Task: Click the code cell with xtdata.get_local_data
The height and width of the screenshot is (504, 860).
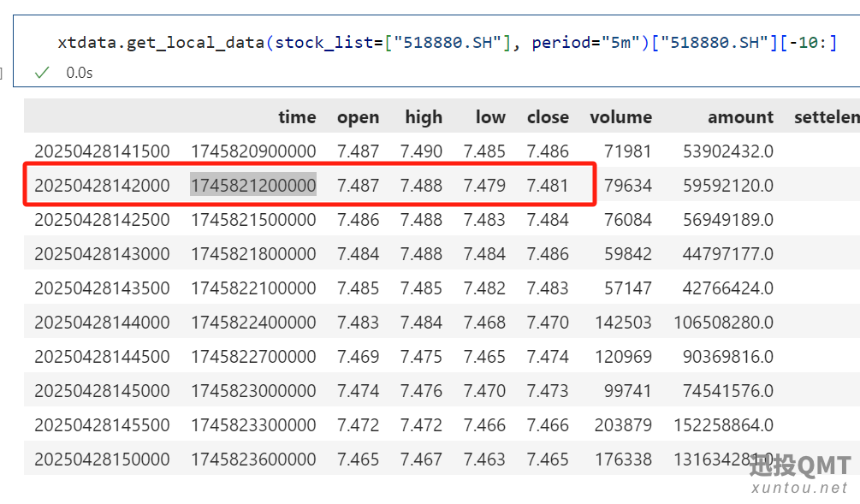Action: coord(436,51)
